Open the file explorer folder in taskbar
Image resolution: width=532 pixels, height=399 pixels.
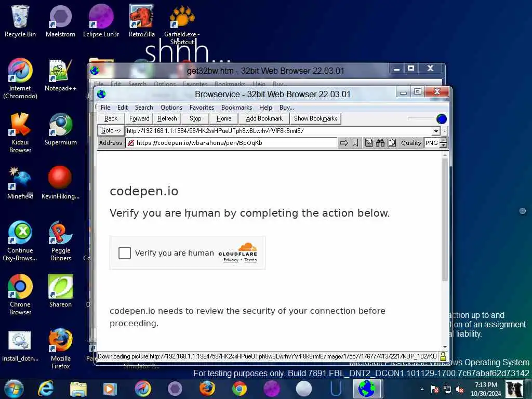[78, 389]
